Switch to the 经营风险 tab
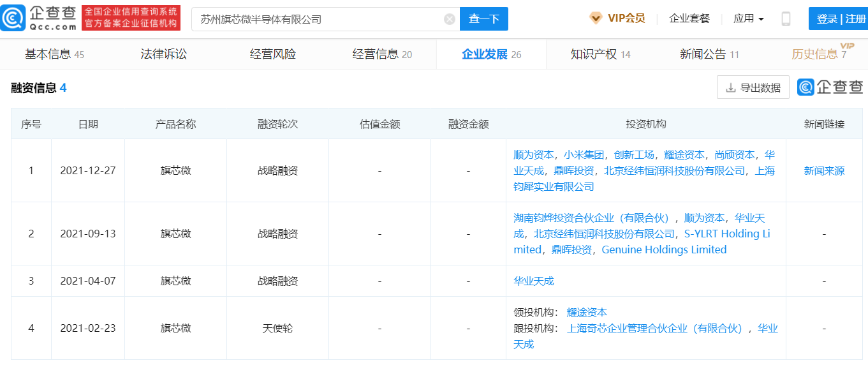Viewport: 868px width, 365px height. tap(273, 54)
